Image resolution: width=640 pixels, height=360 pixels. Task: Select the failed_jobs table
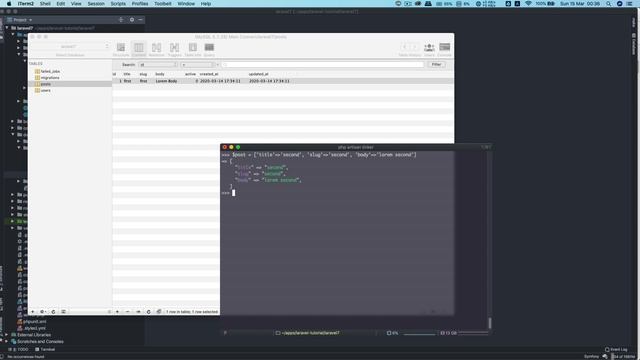click(50, 71)
